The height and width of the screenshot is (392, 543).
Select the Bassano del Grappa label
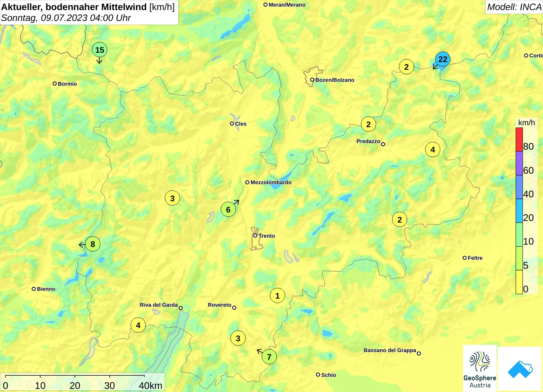click(x=390, y=350)
